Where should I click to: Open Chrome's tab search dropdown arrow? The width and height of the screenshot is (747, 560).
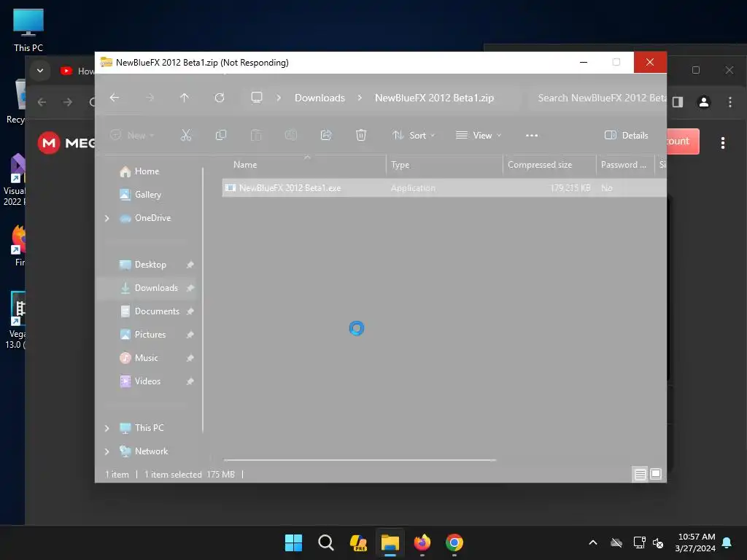tap(41, 71)
